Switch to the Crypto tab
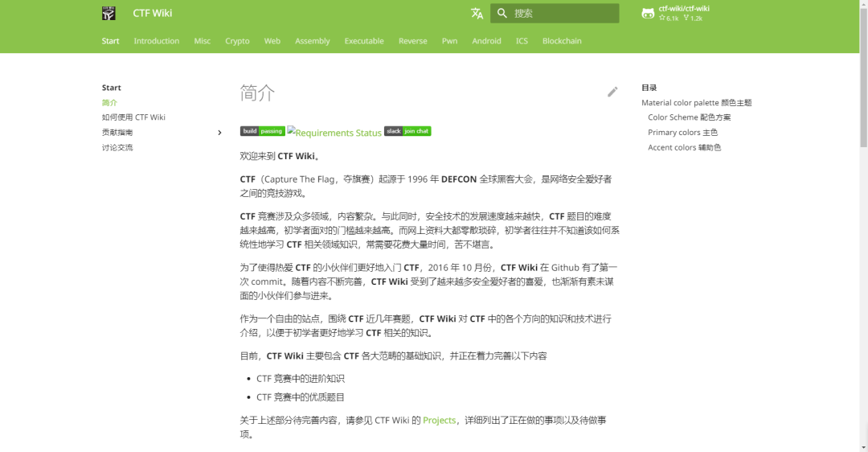The image size is (868, 452). (237, 41)
